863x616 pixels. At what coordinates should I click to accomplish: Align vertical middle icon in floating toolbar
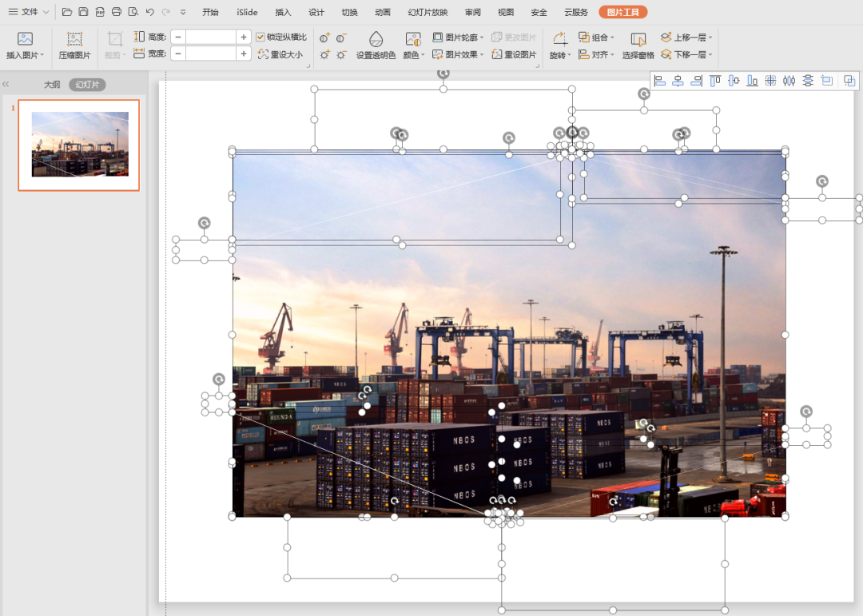734,81
